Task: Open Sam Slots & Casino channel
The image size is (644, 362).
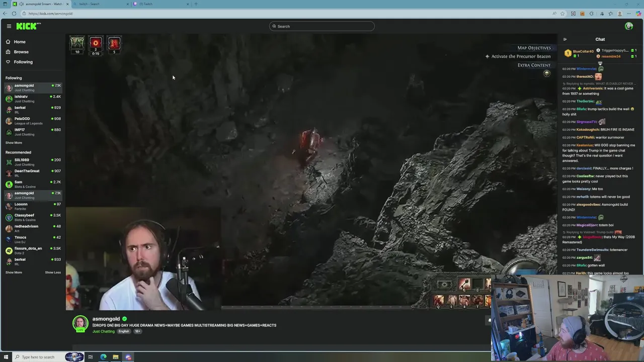Action: coord(33,184)
